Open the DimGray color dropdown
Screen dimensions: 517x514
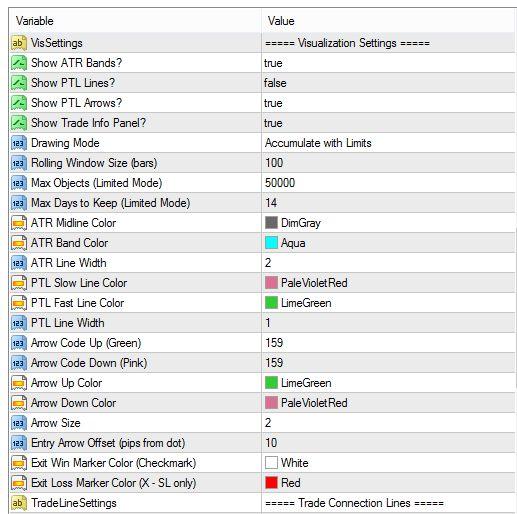tap(389, 223)
